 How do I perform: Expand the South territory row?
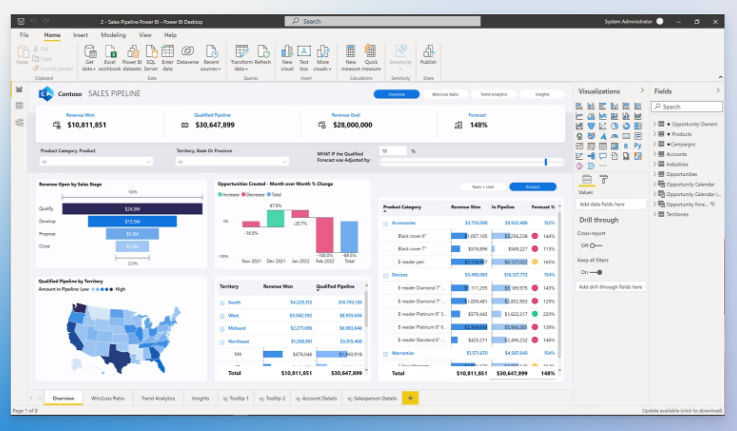[222, 303]
